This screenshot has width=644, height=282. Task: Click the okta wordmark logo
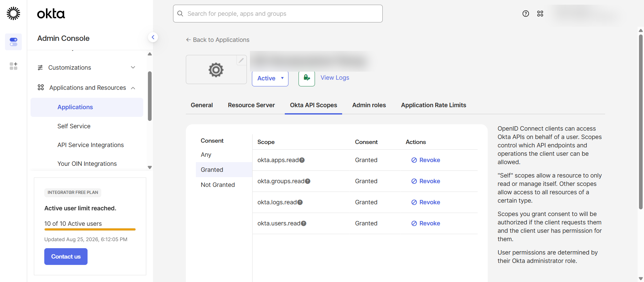51,14
